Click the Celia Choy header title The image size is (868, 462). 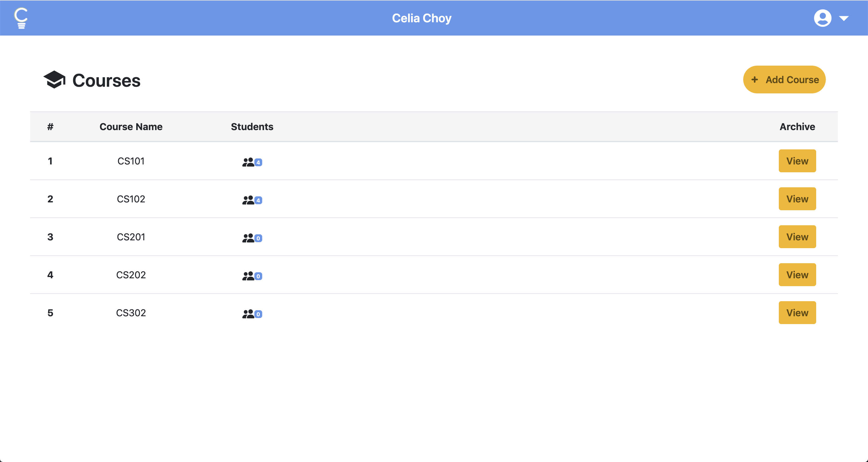pos(422,18)
